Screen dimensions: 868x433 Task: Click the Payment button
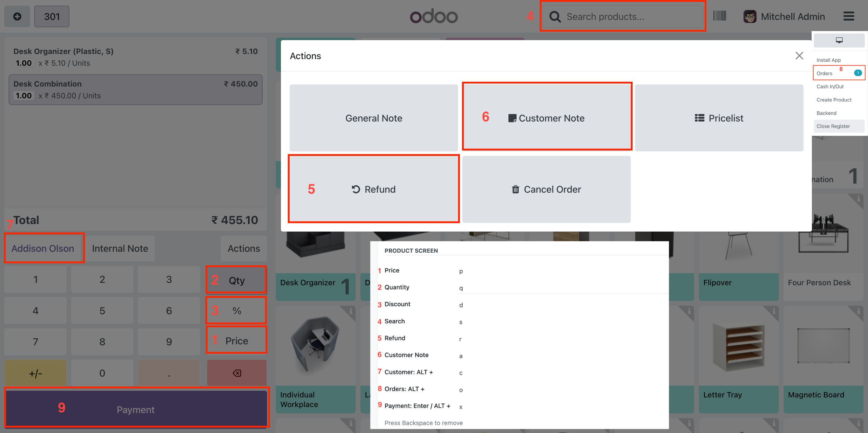tap(136, 409)
